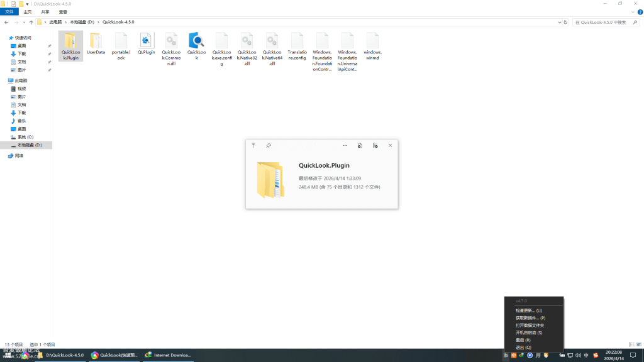Open 系统 (C:) drive in sidebar
The image size is (644, 362).
coord(25,137)
